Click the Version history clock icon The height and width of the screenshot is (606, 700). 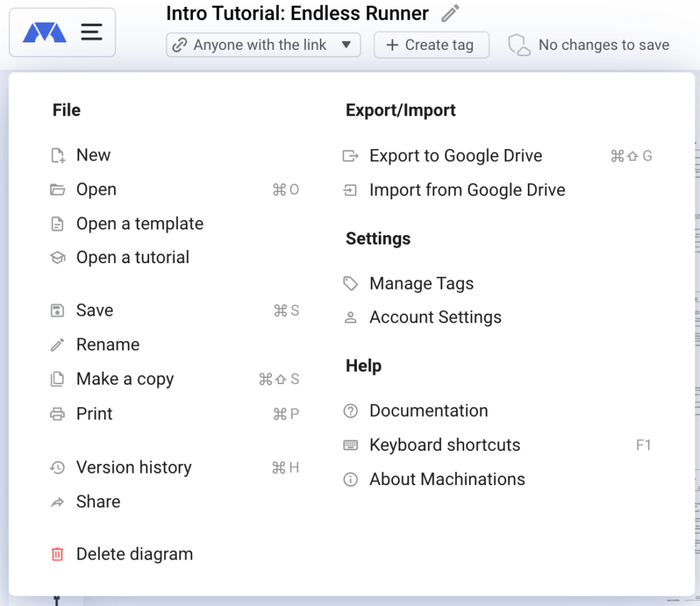point(57,468)
